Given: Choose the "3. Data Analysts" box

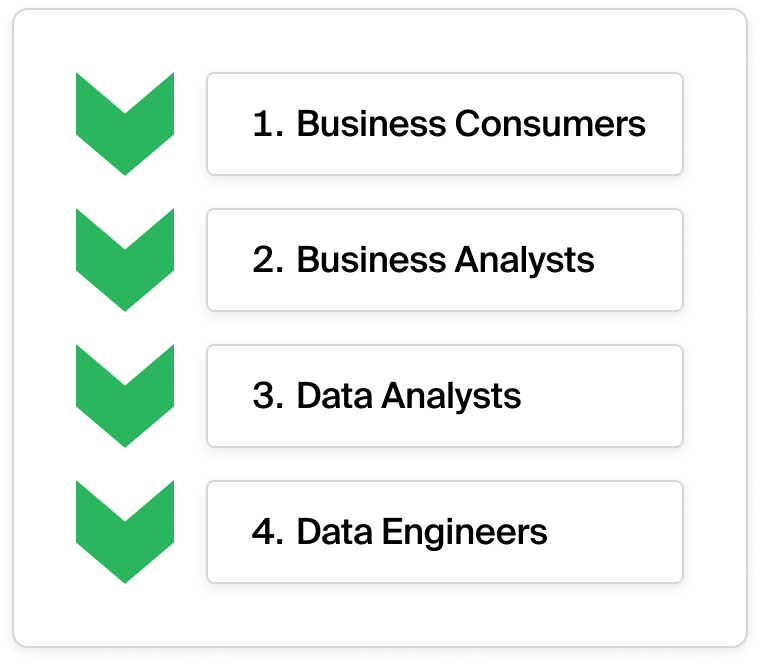Looking at the screenshot, I should [444, 396].
